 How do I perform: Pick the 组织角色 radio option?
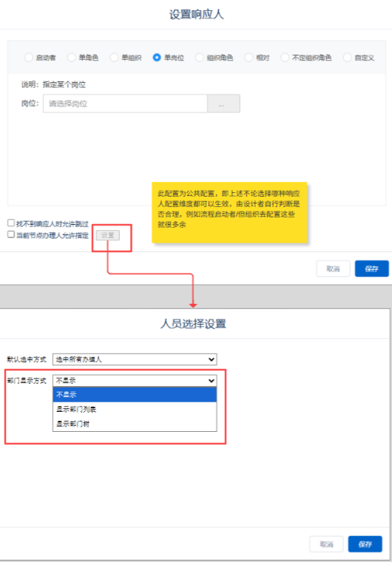click(x=200, y=58)
